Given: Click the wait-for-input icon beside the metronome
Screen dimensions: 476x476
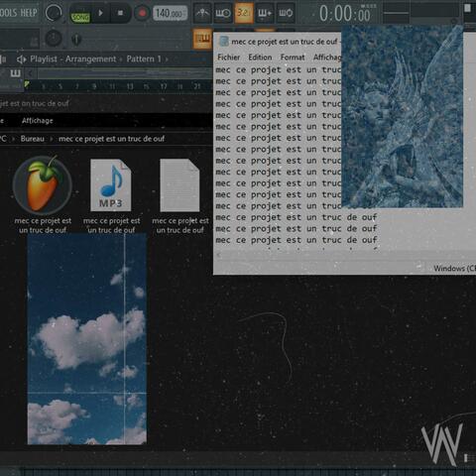Looking at the screenshot, I should [223, 13].
